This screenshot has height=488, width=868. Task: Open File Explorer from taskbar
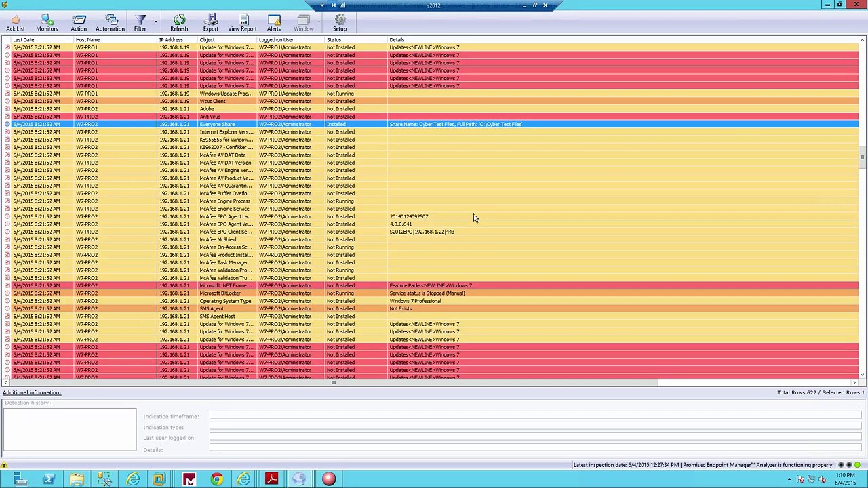[x=77, y=479]
